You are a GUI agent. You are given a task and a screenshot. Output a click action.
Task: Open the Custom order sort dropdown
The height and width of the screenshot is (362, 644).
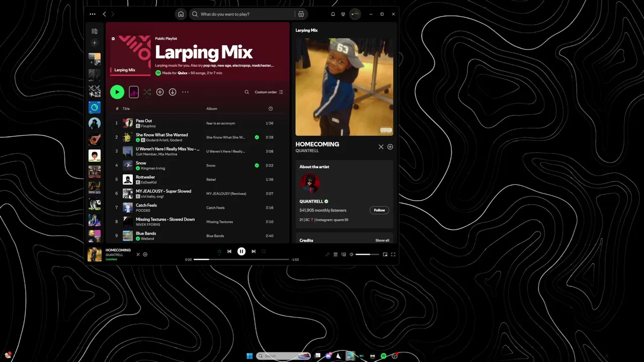pos(269,92)
